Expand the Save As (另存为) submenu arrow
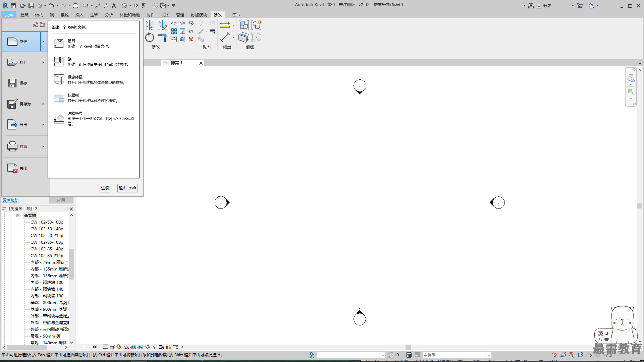 [x=43, y=104]
